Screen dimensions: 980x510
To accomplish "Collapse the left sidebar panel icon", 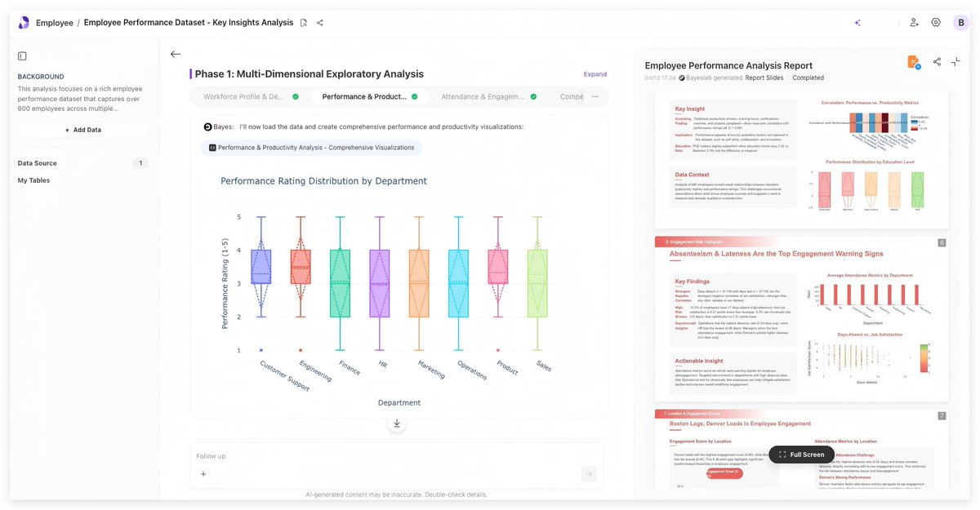I will [22, 56].
